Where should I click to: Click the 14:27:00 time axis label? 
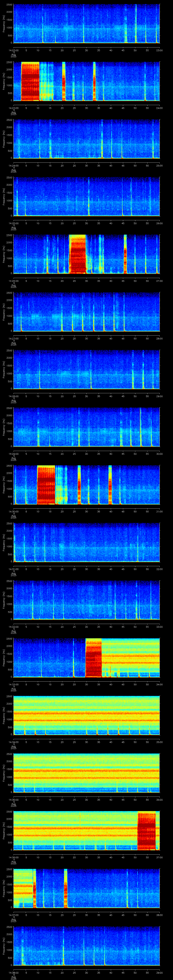click(13, 339)
